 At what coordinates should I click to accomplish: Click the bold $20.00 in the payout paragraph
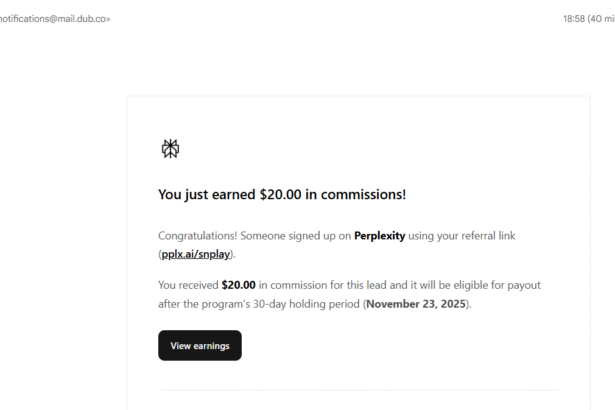238,285
